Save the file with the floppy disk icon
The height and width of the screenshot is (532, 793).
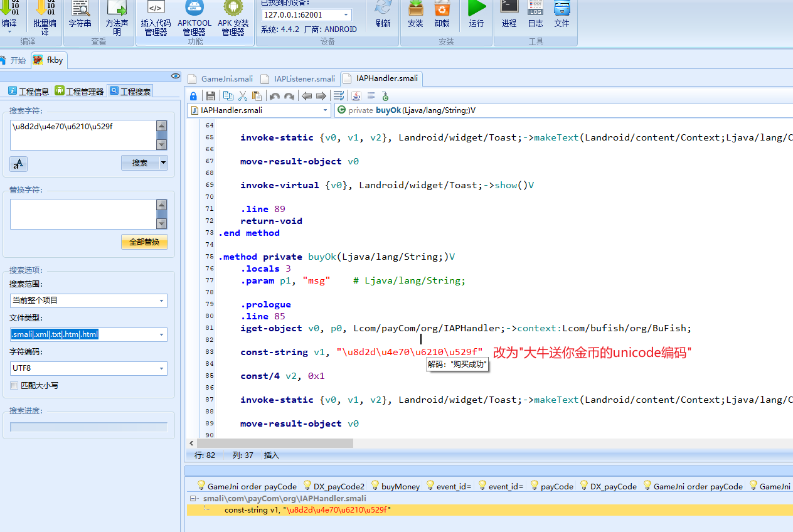(211, 96)
